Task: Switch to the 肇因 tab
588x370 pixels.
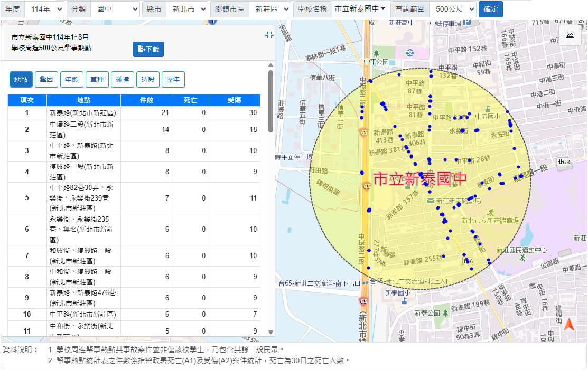Action: [46, 79]
